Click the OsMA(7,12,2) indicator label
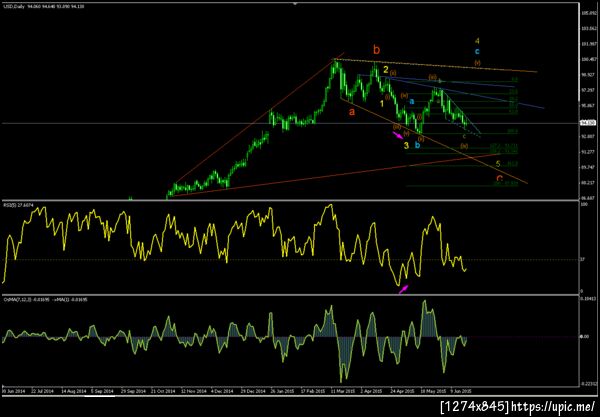 (45, 300)
